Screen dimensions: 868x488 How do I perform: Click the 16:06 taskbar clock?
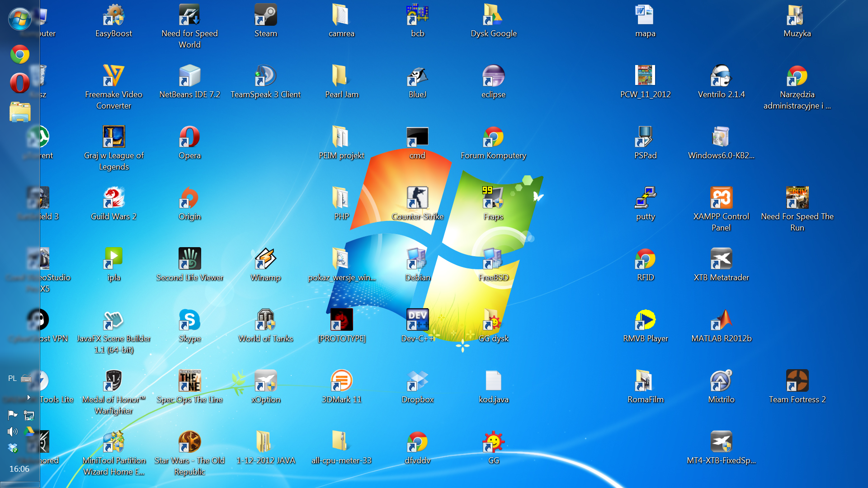(19, 469)
